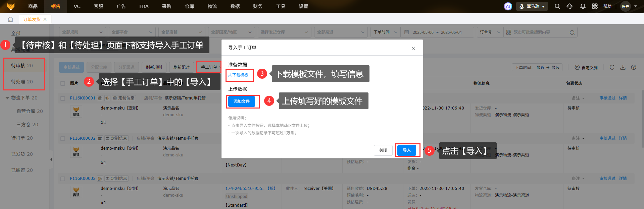Tick checkbox for order P116K00002
The height and width of the screenshot is (209, 644).
pos(63,139)
